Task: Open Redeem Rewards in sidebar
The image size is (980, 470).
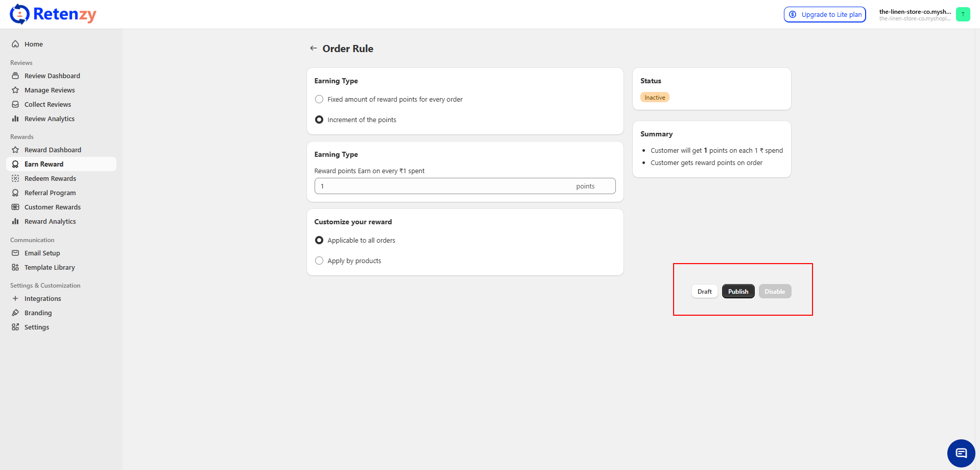Action: (50, 179)
